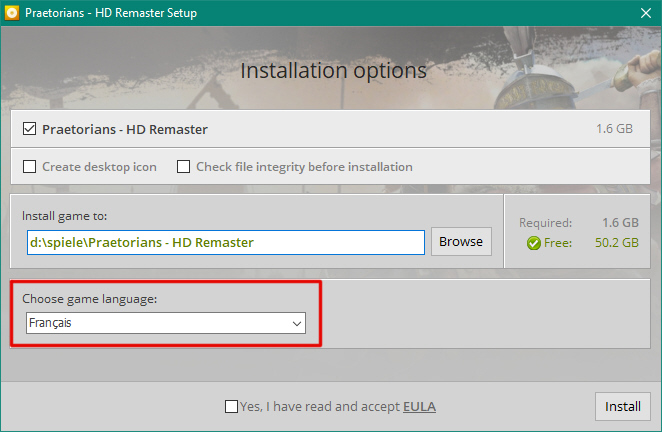Viewport: 662px width, 432px height.
Task: Click the 'Install game to:' label
Action: (x=65, y=216)
